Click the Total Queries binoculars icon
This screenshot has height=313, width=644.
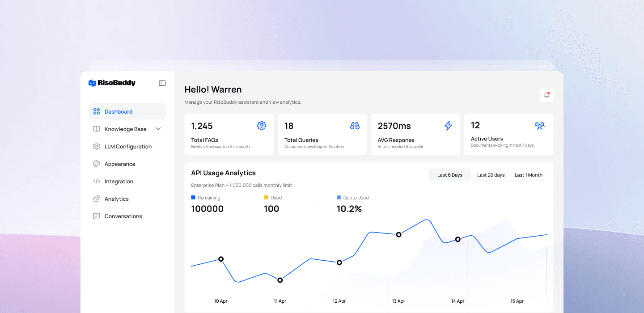[355, 126]
